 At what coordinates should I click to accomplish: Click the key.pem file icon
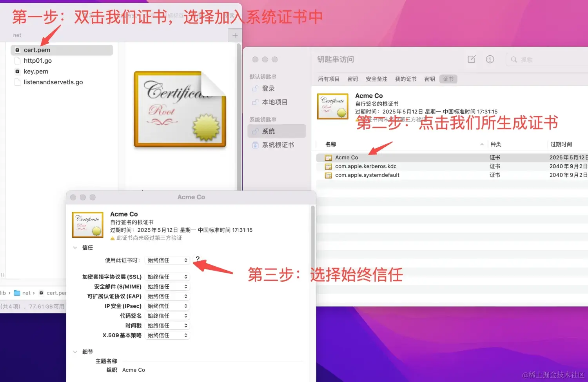click(17, 71)
